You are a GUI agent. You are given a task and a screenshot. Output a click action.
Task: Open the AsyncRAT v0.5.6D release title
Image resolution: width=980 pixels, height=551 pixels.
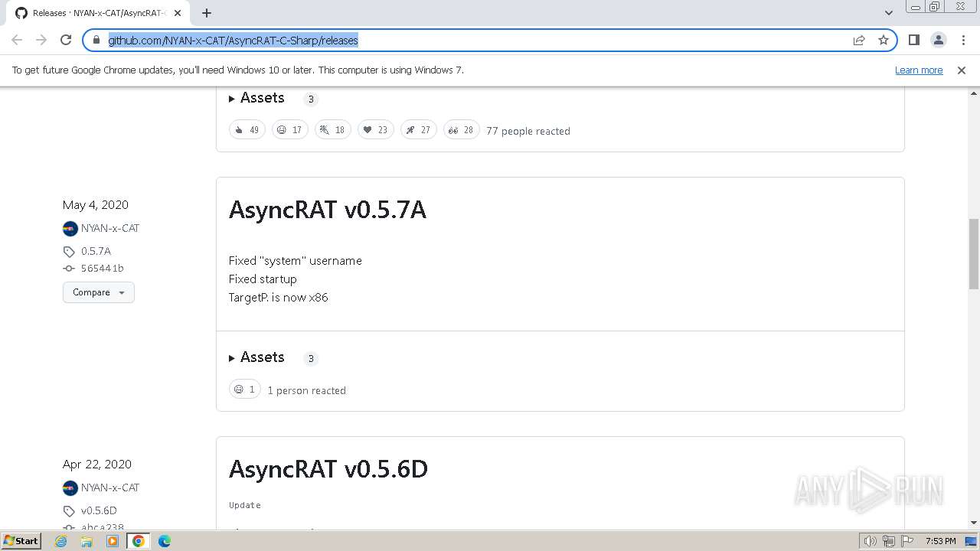tap(328, 469)
